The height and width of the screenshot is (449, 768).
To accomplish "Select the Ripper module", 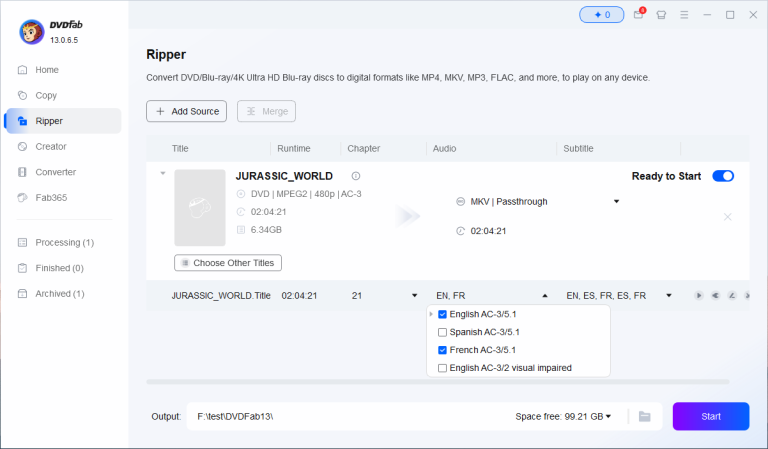I will (x=63, y=121).
